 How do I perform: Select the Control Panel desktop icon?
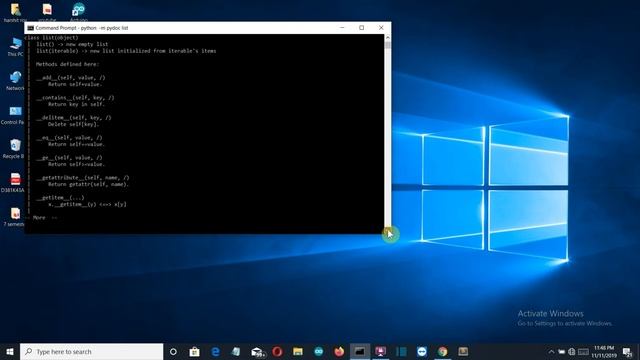(x=13, y=115)
